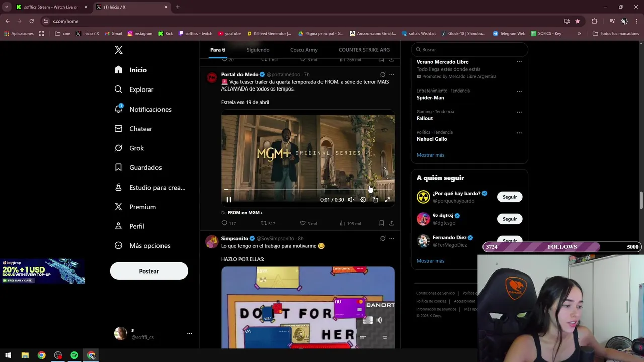Click the Buscar search field
Viewport: 644px width, 362px height.
[469, 50]
